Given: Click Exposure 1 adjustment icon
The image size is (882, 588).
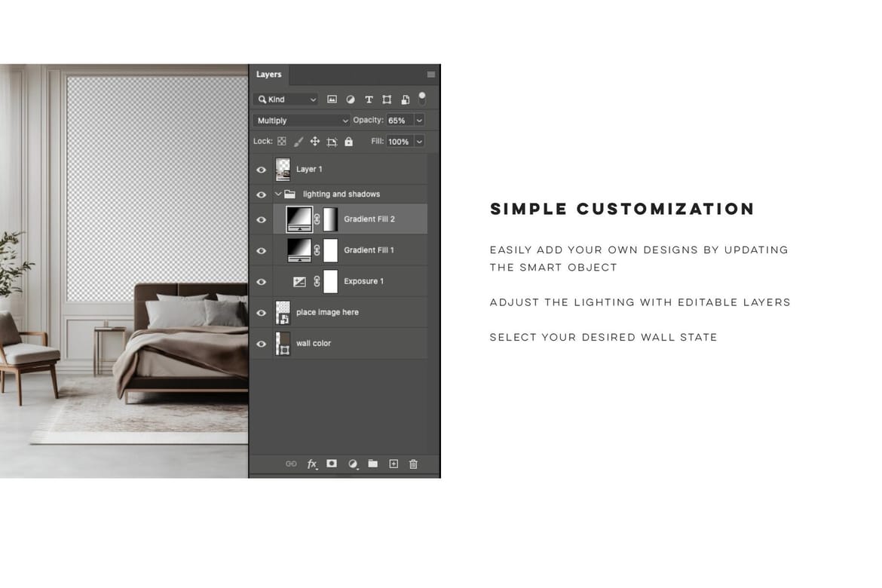Looking at the screenshot, I should 299,281.
